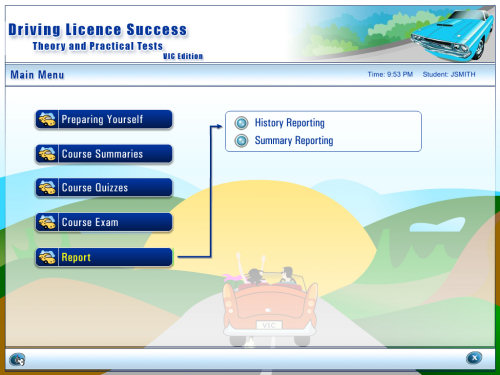Click the Driving Licence Success title
The image size is (500, 375).
coord(98,30)
